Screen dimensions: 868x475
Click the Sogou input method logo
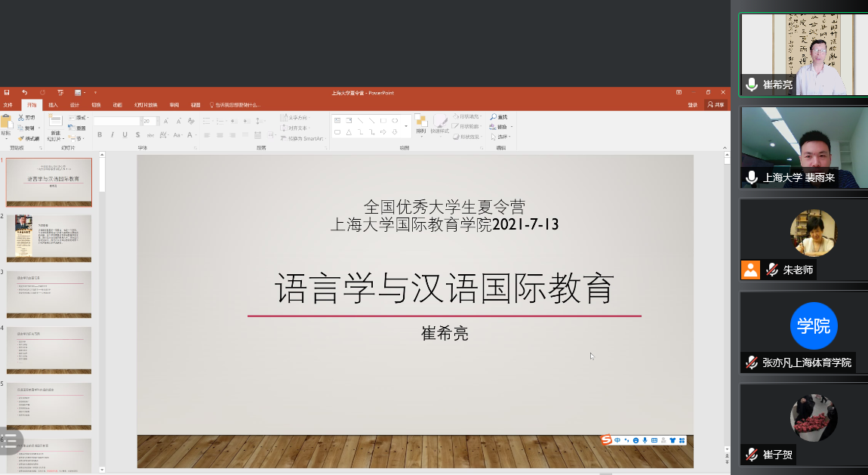(x=606, y=440)
